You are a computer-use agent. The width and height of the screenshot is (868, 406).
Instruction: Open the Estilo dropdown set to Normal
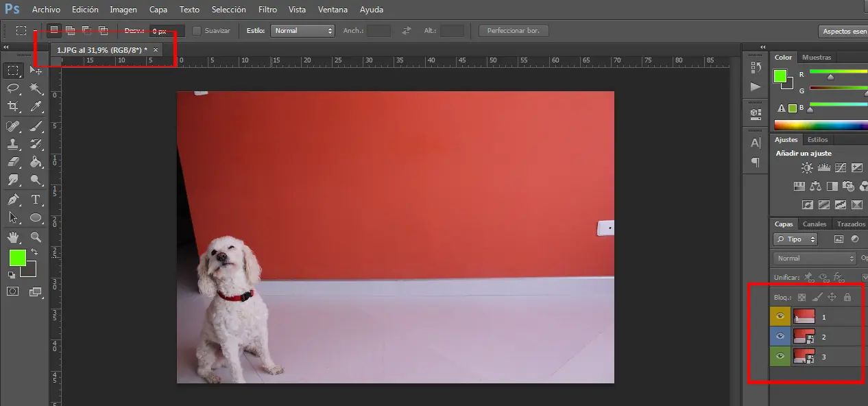click(x=302, y=31)
